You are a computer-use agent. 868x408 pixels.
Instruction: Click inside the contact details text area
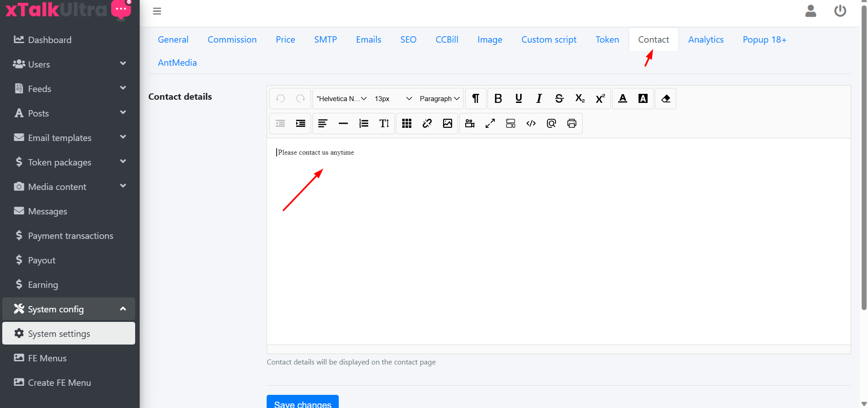click(558, 240)
